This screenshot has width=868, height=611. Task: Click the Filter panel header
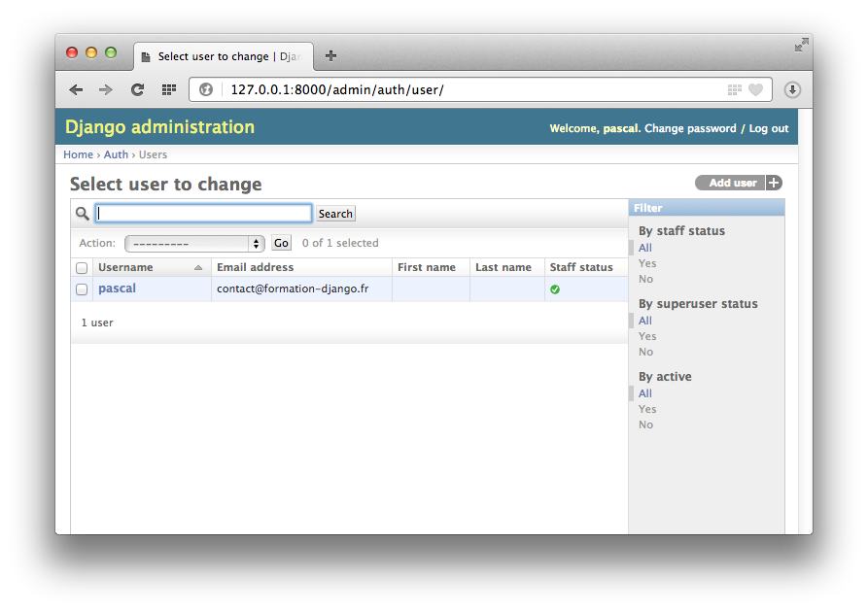click(707, 208)
